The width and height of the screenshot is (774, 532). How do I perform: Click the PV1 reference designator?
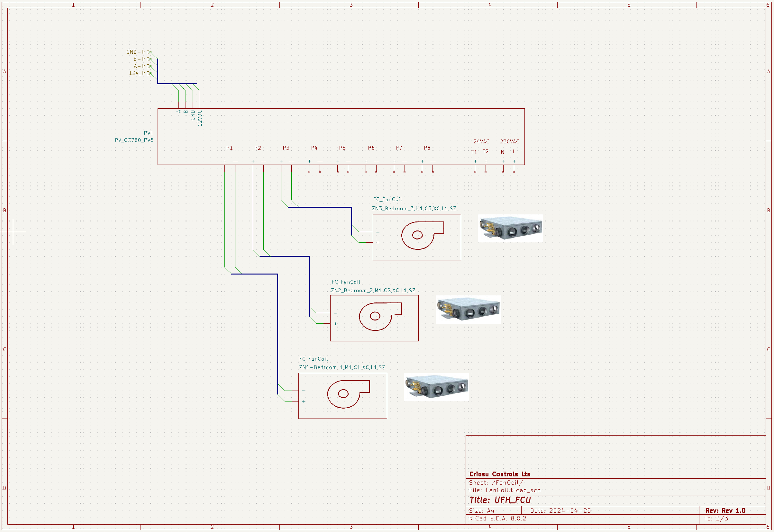148,133
